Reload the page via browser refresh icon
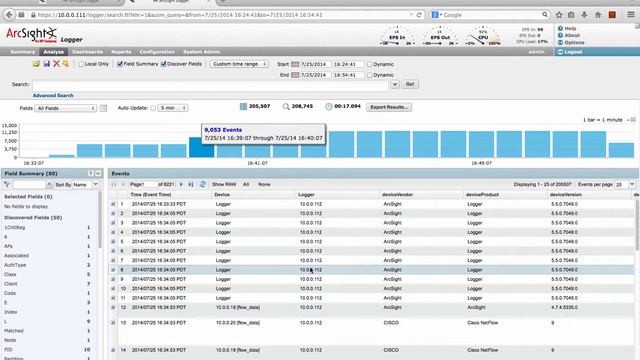 click(419, 15)
